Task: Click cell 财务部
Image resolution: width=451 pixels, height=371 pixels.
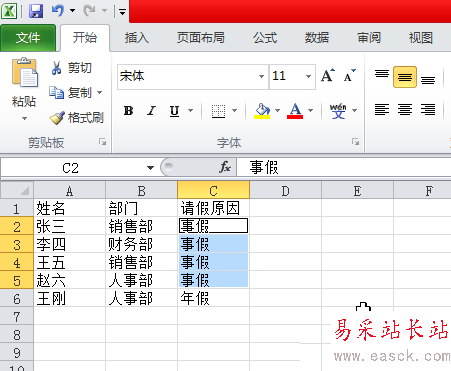Action: [x=141, y=245]
